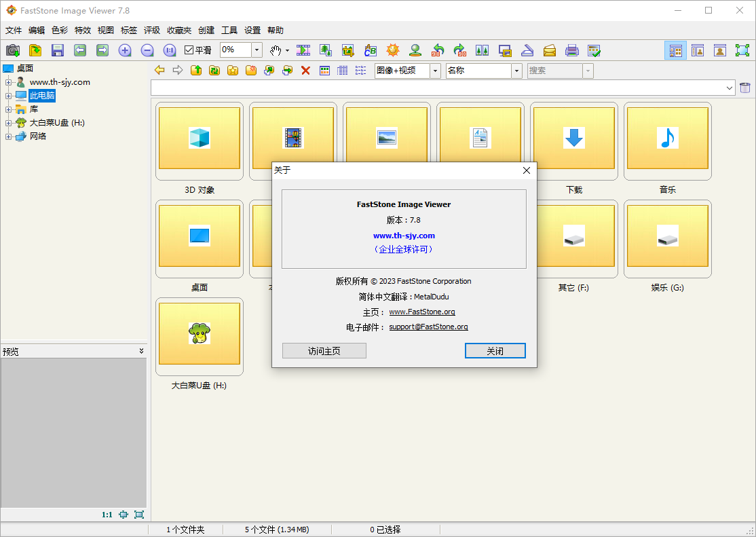This screenshot has height=537, width=756.
Task: Open the 色彩 menu
Action: [60, 31]
